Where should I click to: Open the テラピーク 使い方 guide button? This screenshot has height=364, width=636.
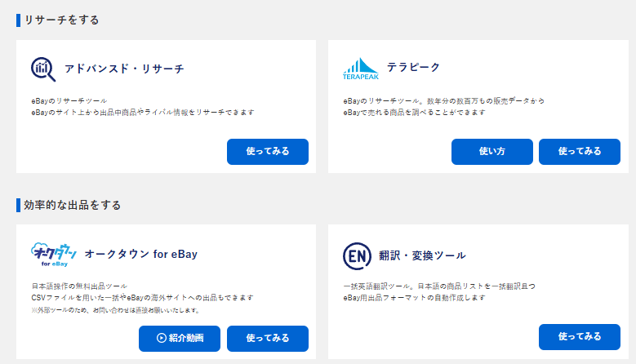click(x=491, y=151)
